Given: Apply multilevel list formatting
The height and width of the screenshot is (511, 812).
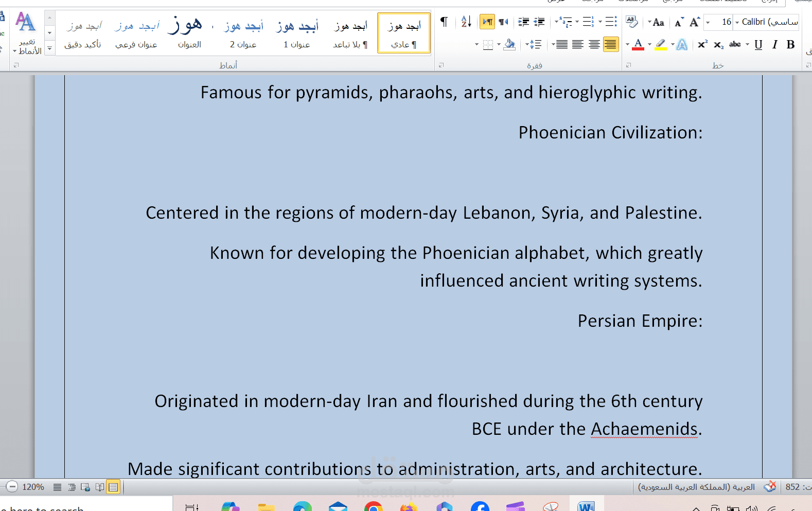Looking at the screenshot, I should pyautogui.click(x=567, y=22).
